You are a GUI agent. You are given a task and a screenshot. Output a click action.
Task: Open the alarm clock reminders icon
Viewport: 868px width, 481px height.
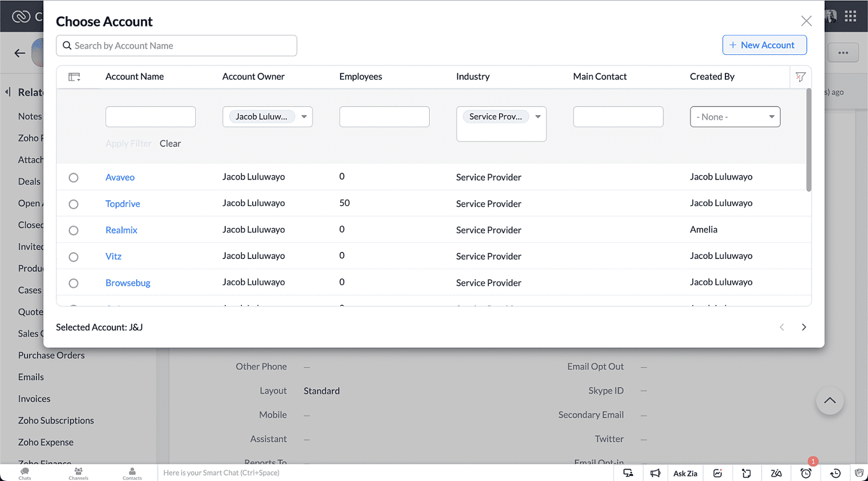click(806, 473)
